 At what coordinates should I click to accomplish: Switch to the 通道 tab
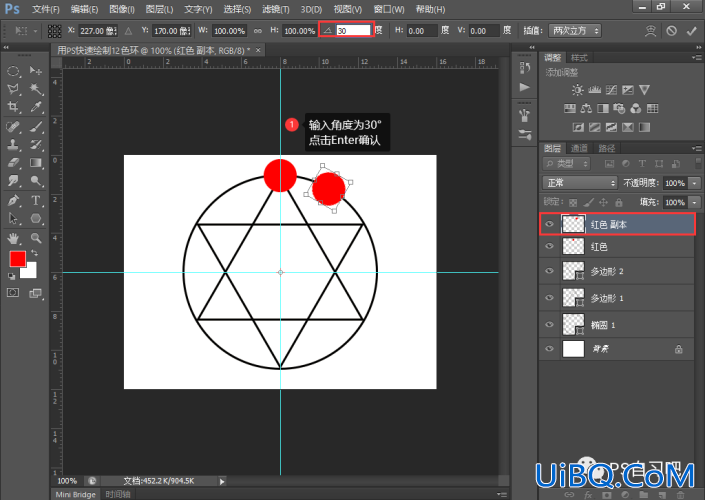tap(579, 148)
